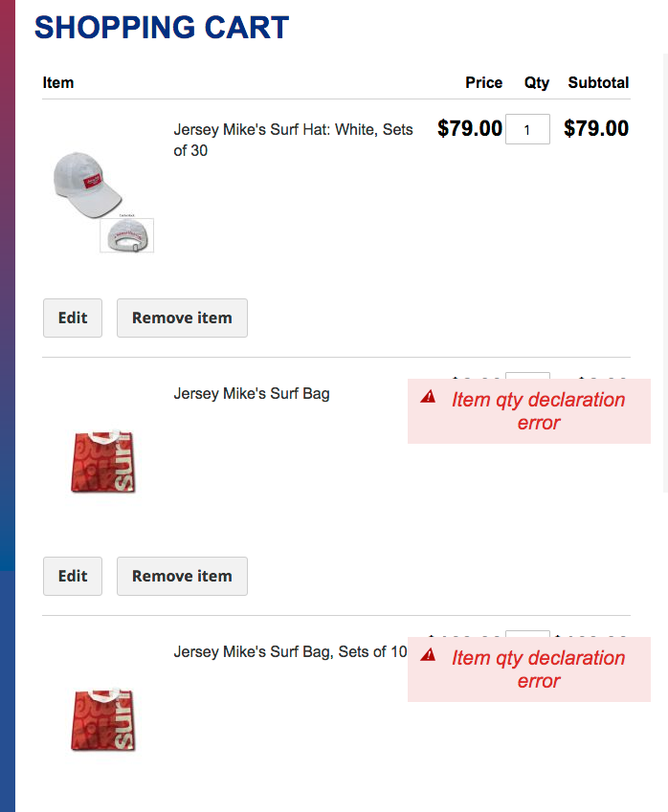Remove the single Surf Bag item
This screenshot has height=812, width=668.
[182, 577]
